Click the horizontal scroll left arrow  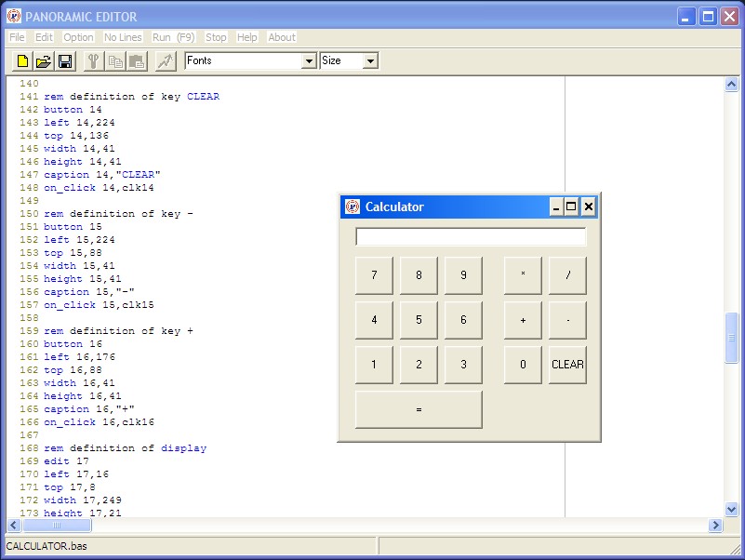[x=14, y=525]
